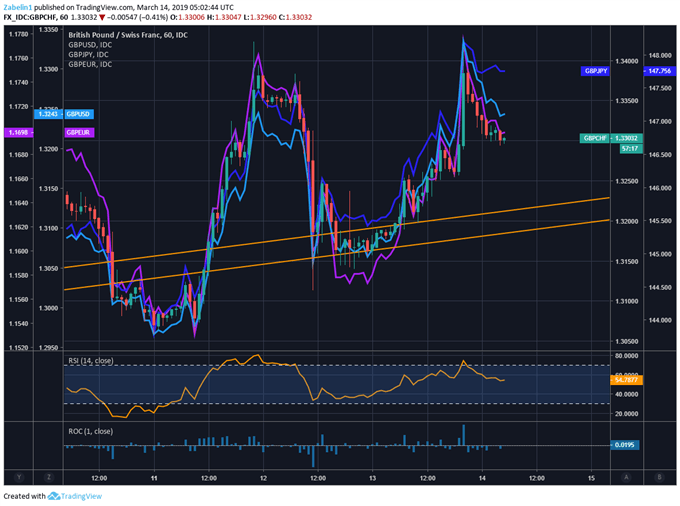Click the O:1.33006 open value
This screenshot has width=680, height=506.
coord(187,17)
